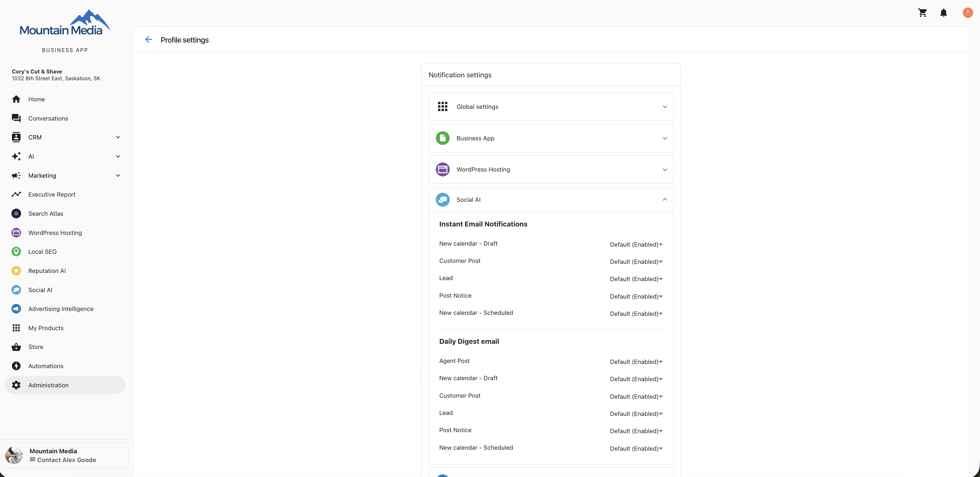Open Daily Digest Agent Post dropdown
The height and width of the screenshot is (477, 980).
(636, 362)
